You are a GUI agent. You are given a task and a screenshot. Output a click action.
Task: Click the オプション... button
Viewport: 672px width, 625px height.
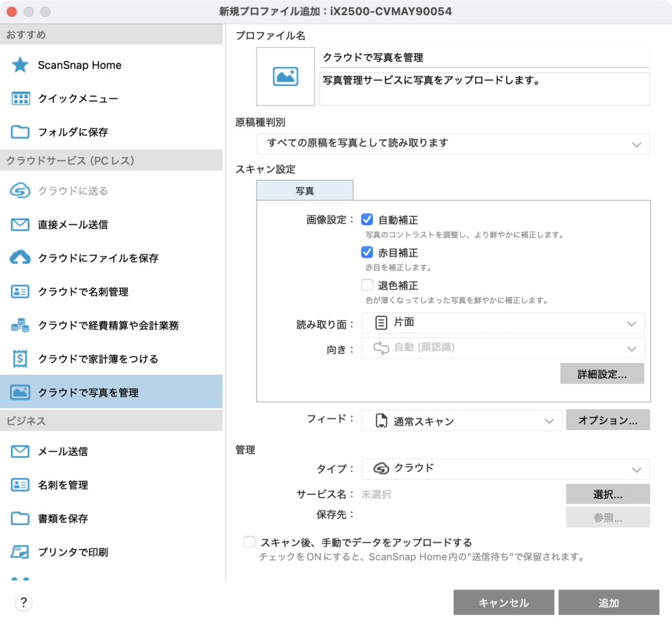coord(608,420)
